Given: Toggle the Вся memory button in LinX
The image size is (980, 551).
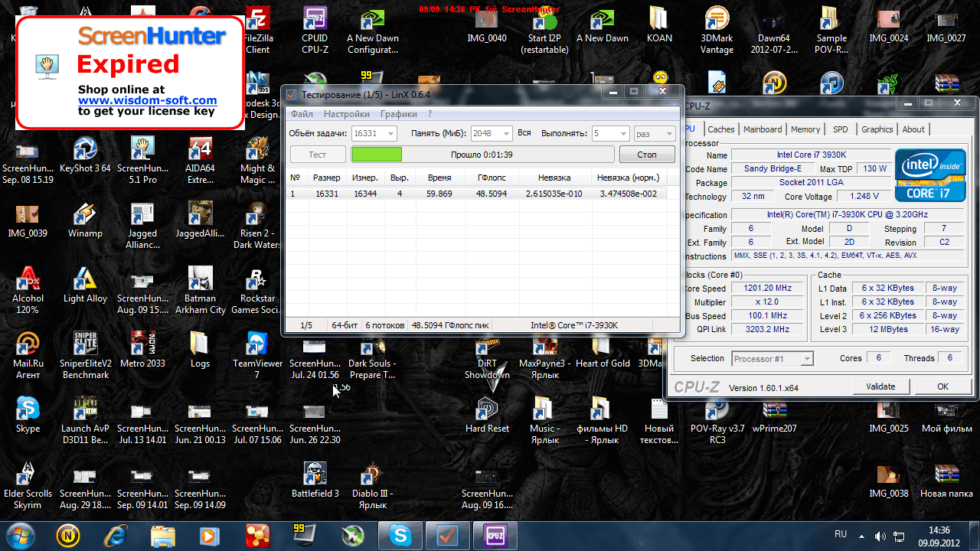Looking at the screenshot, I should click(524, 133).
